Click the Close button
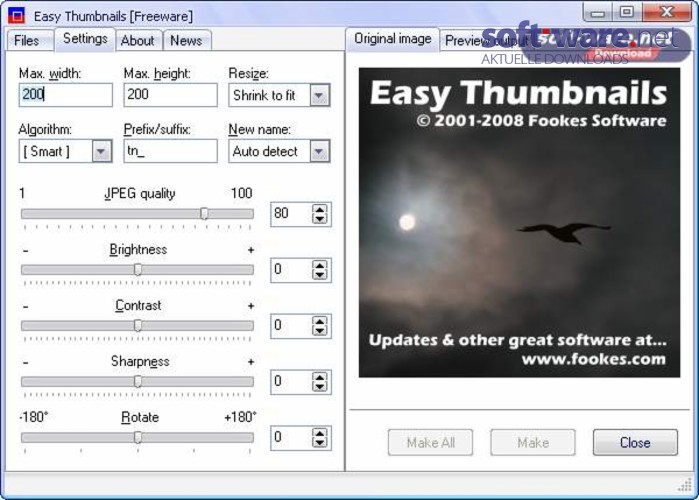This screenshot has height=500, width=699. coord(635,443)
